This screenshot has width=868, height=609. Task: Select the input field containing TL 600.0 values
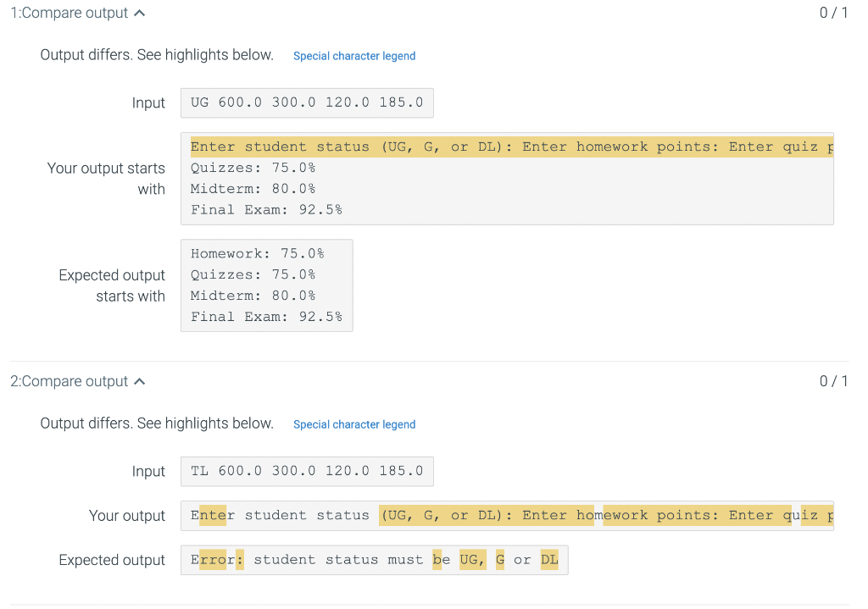(x=307, y=471)
